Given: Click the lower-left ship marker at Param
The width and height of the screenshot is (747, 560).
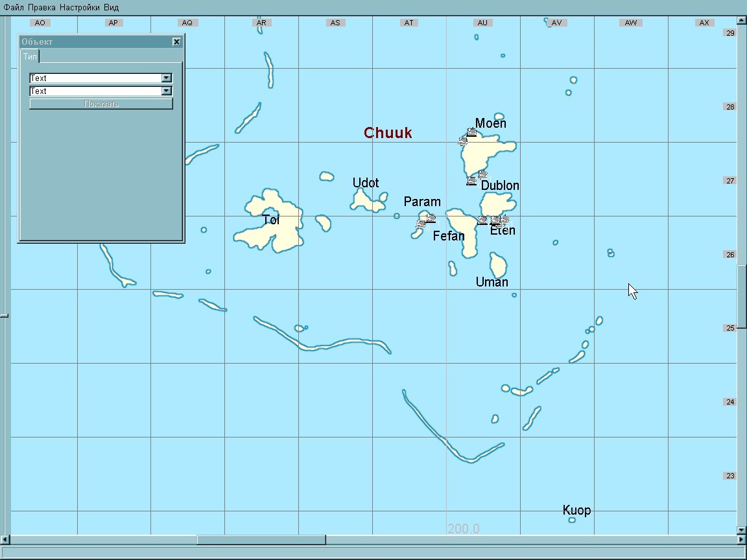Looking at the screenshot, I should tap(421, 224).
